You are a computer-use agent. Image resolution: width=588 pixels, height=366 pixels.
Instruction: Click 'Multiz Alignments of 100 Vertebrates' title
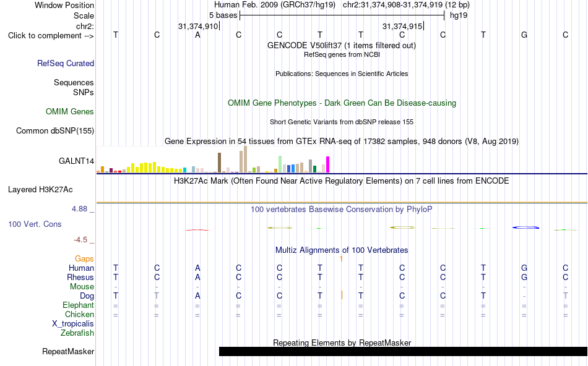click(x=342, y=250)
